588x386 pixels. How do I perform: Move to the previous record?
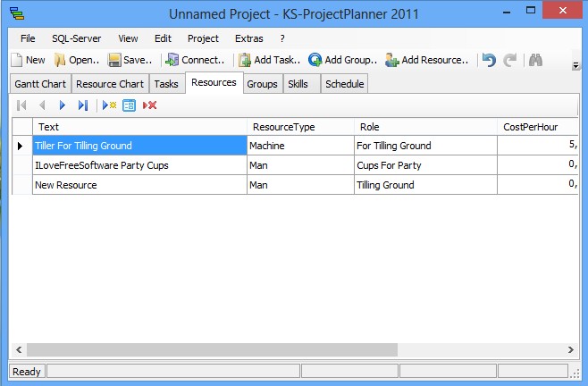coord(42,105)
